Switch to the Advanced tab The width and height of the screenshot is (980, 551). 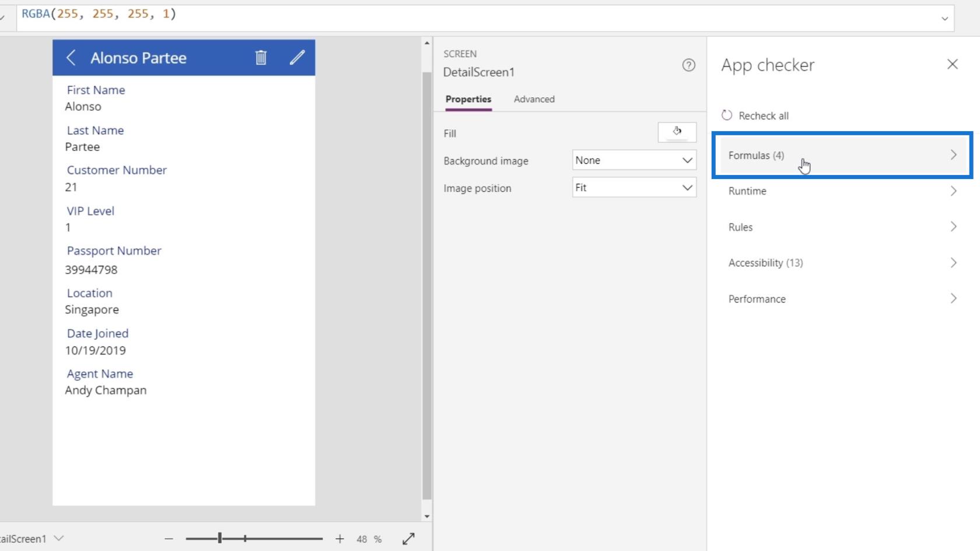[534, 99]
